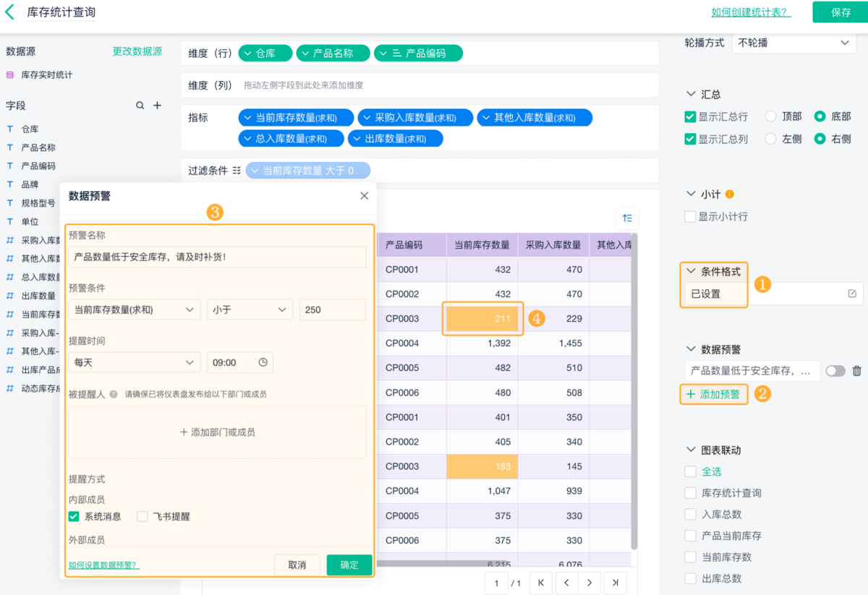Expand the 每天 reminder frequency dropdown

[x=134, y=362]
